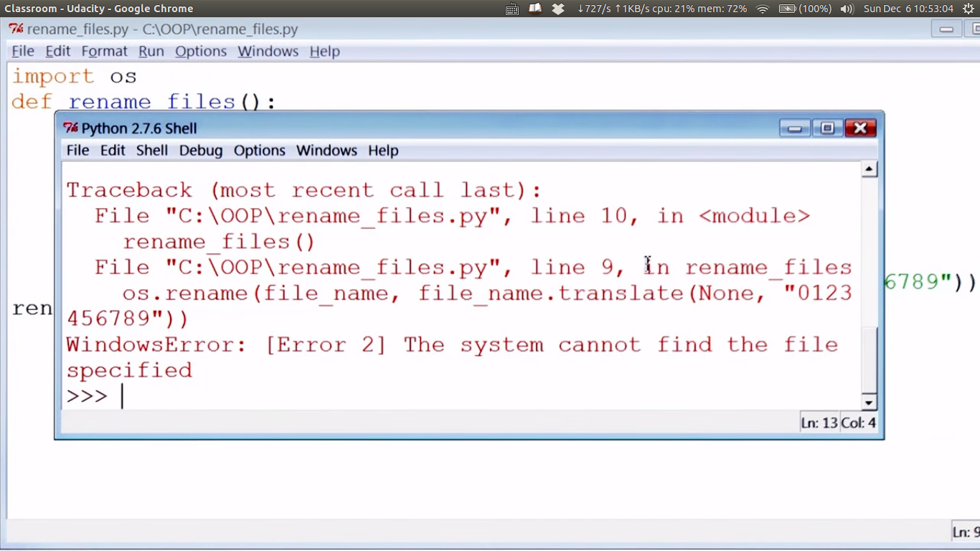The height and width of the screenshot is (551, 980).
Task: Open Shell menu in Python Shell
Action: [x=152, y=151]
